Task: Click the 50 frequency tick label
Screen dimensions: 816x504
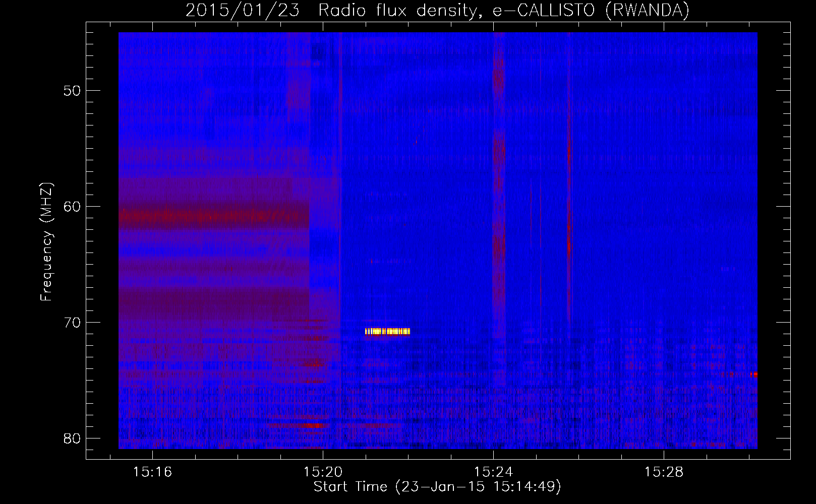Action: coord(72,91)
